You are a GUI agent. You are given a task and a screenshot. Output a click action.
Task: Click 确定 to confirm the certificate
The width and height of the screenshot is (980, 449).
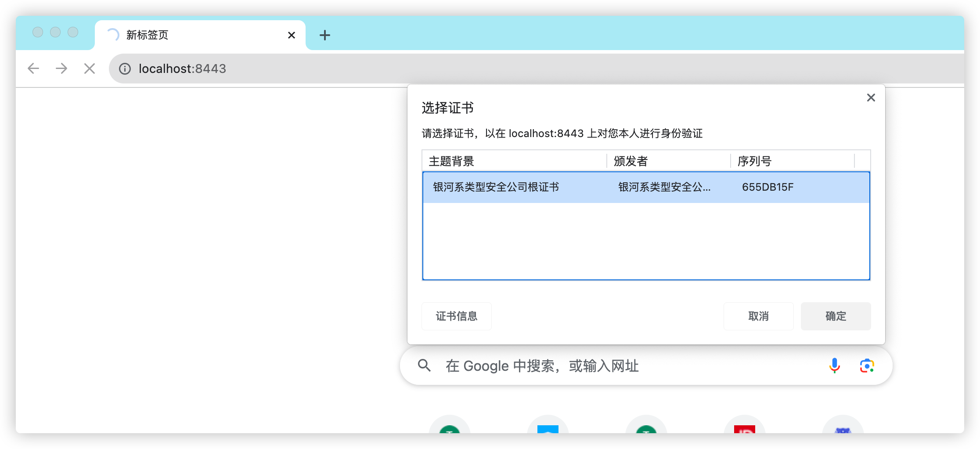pyautogui.click(x=836, y=316)
